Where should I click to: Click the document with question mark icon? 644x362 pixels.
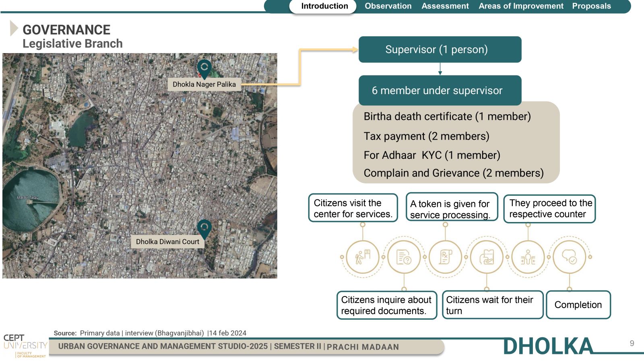(404, 257)
